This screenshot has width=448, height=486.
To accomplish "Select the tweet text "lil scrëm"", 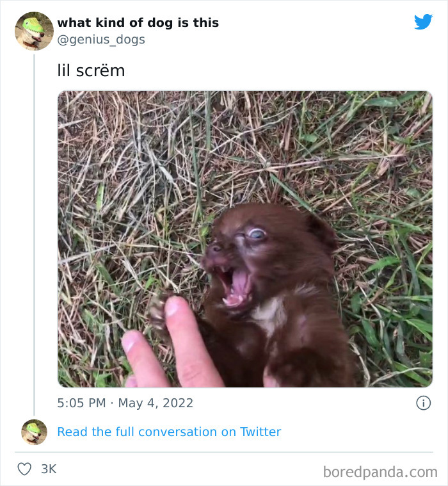I will coord(91,70).
